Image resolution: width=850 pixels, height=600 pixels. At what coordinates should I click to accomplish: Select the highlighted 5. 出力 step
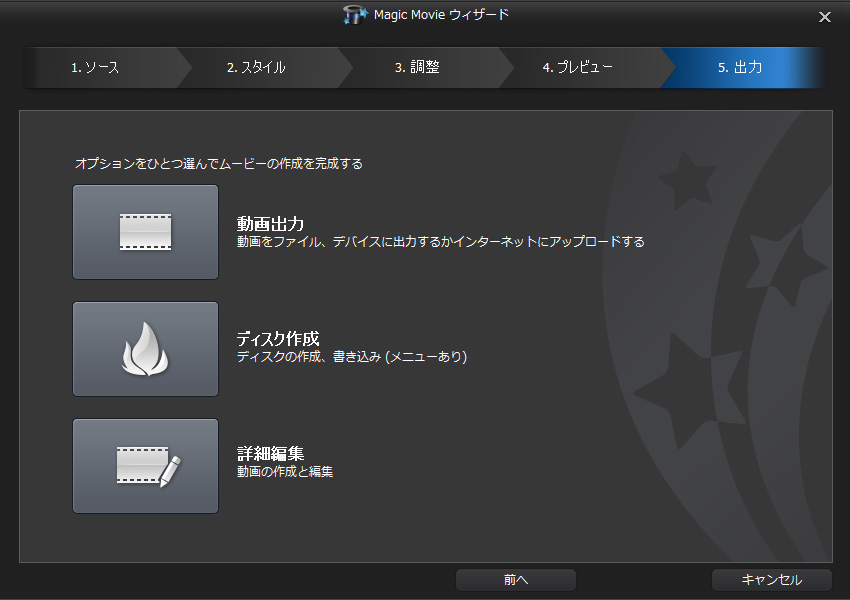[x=740, y=68]
